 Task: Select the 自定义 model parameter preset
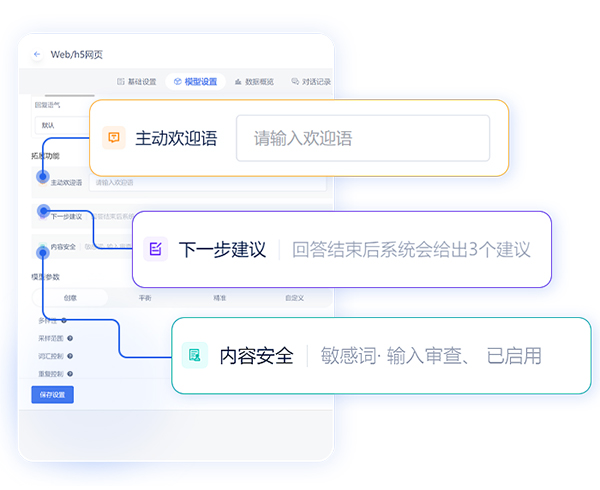click(294, 298)
